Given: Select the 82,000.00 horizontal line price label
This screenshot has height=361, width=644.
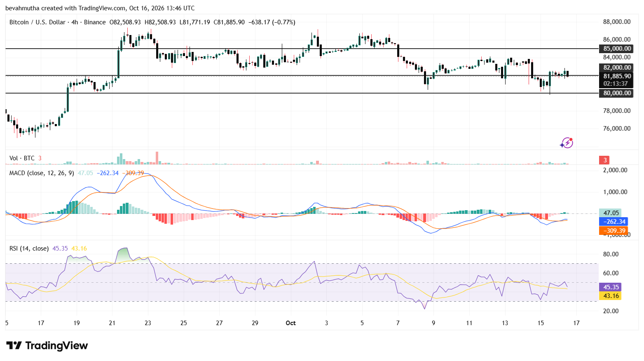Looking at the screenshot, I should pyautogui.click(x=616, y=68).
